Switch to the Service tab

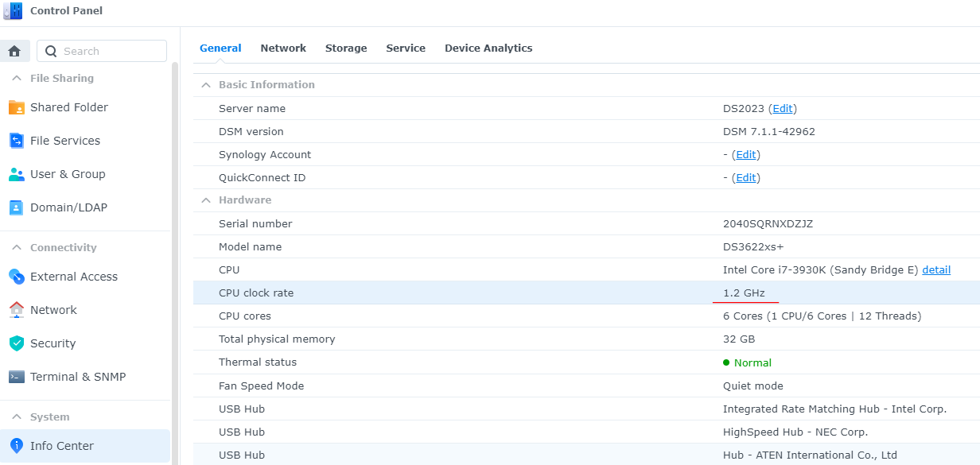point(406,48)
